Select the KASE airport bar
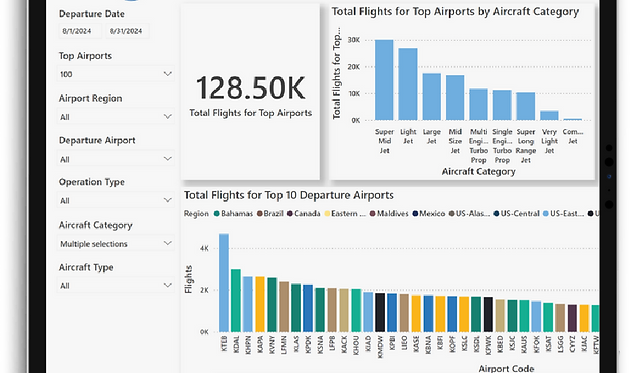 coord(416,314)
